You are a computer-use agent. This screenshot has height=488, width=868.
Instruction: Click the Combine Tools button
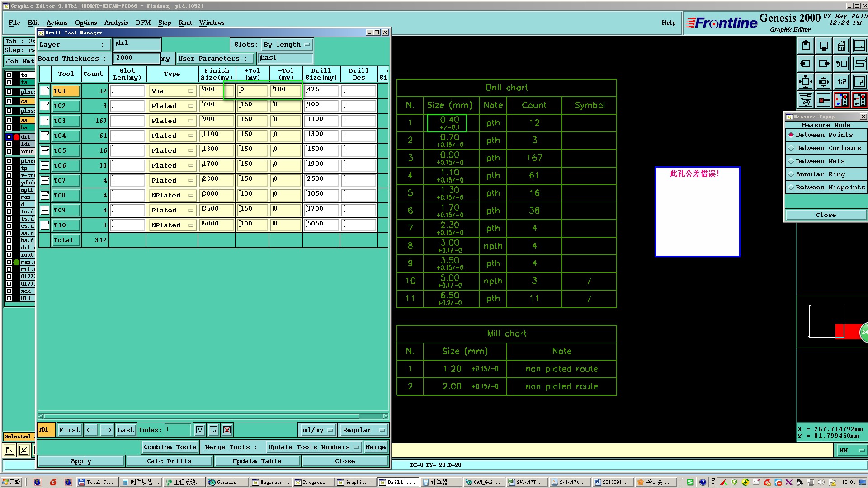(170, 447)
